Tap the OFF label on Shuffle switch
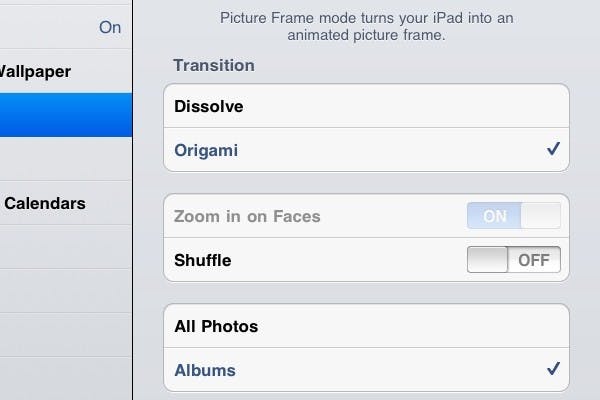This screenshot has width=600, height=400. click(x=534, y=260)
